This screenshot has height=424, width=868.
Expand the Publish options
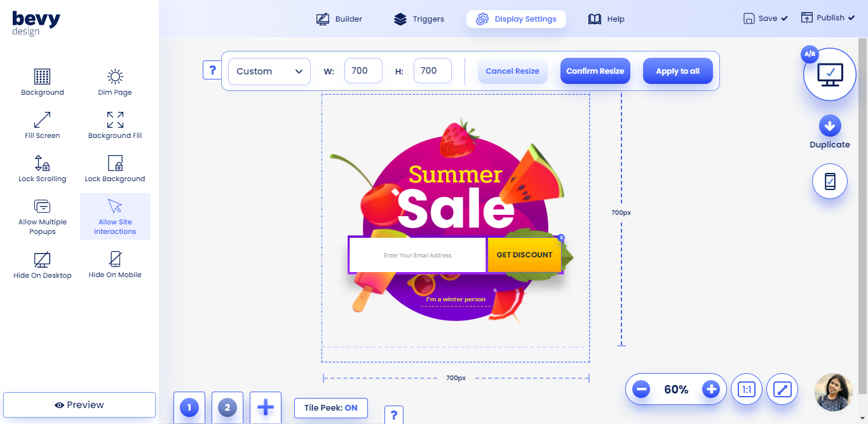(828, 17)
